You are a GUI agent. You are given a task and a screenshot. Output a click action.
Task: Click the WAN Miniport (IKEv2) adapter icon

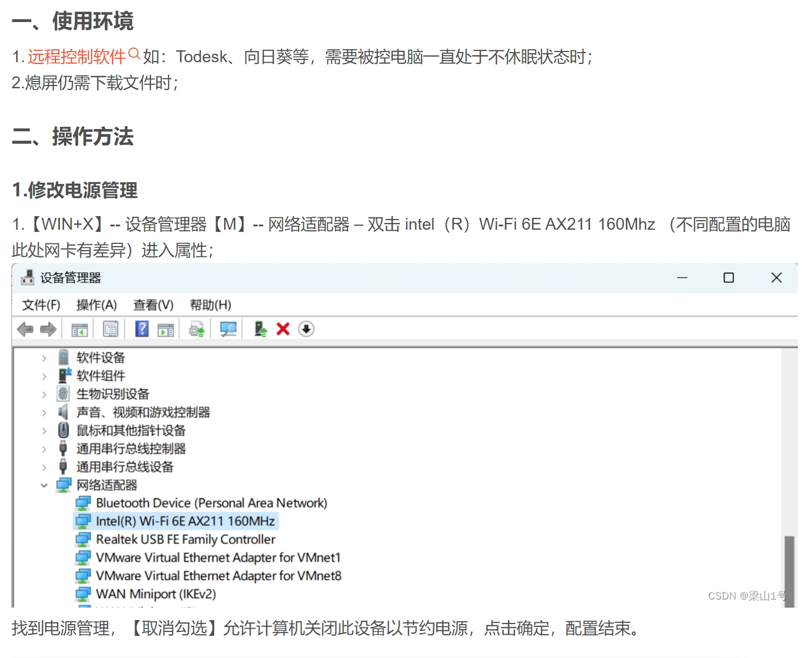tap(83, 594)
